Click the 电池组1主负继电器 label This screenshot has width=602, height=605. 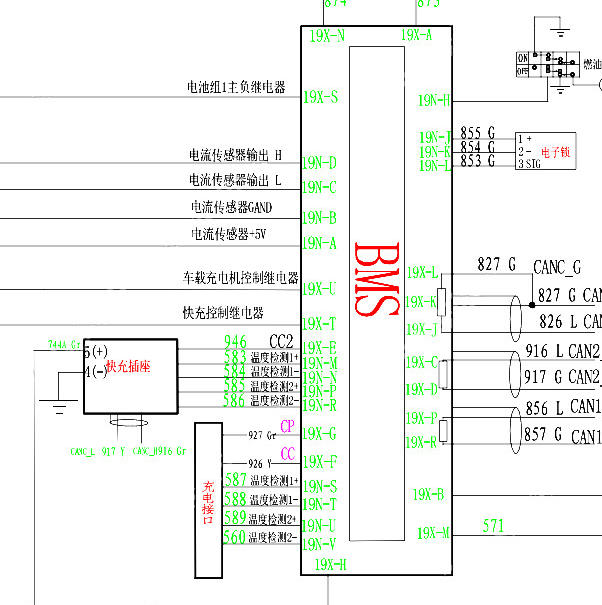[x=236, y=87]
